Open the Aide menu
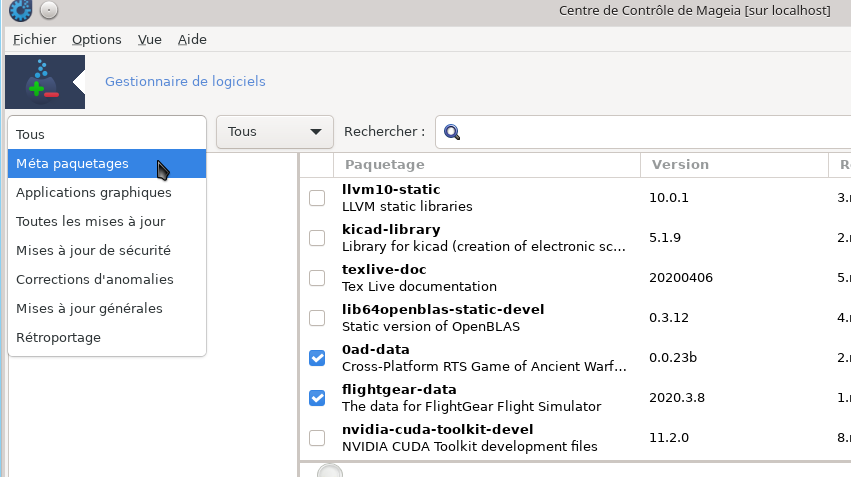This screenshot has width=851, height=477. click(x=192, y=40)
